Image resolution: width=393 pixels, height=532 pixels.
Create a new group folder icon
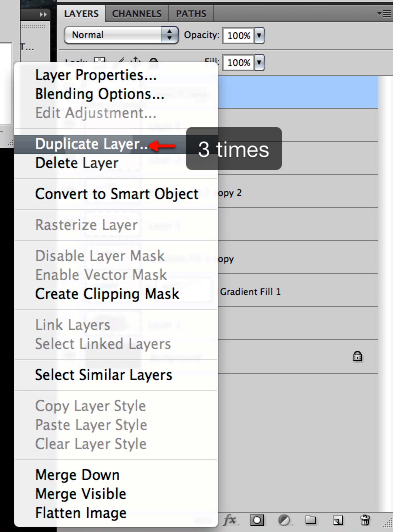[x=311, y=520]
